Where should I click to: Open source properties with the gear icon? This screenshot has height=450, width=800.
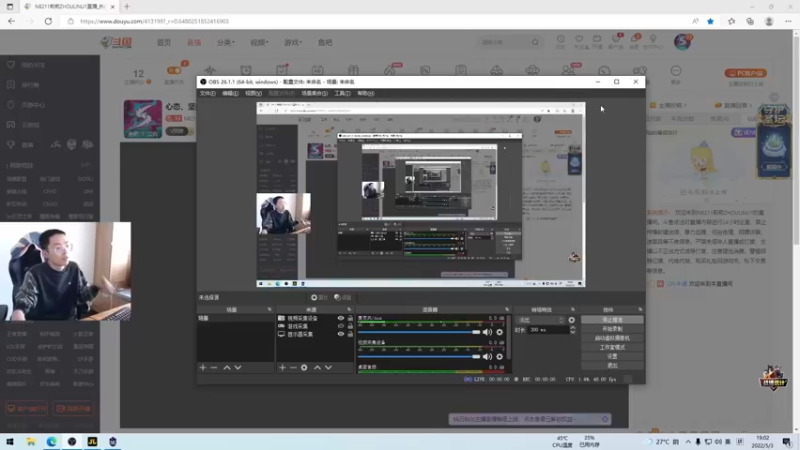point(304,367)
